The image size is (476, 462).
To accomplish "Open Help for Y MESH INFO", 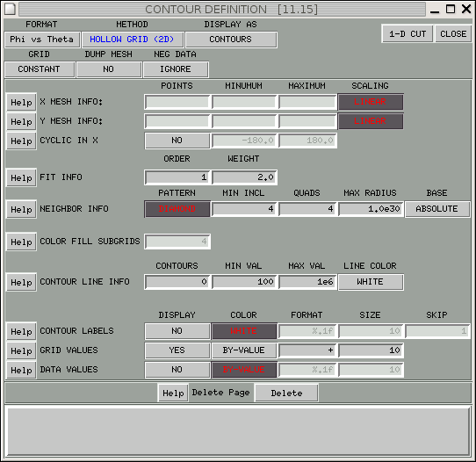I will [x=21, y=121].
